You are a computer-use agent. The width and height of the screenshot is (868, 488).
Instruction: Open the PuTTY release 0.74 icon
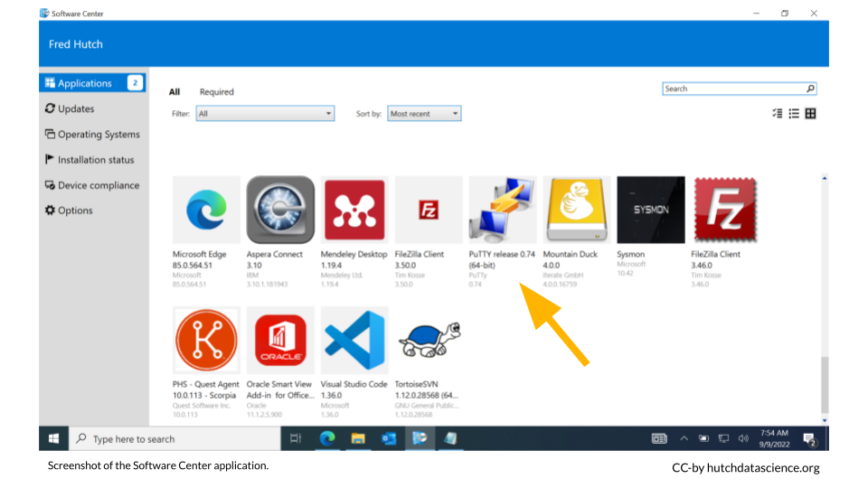point(503,210)
